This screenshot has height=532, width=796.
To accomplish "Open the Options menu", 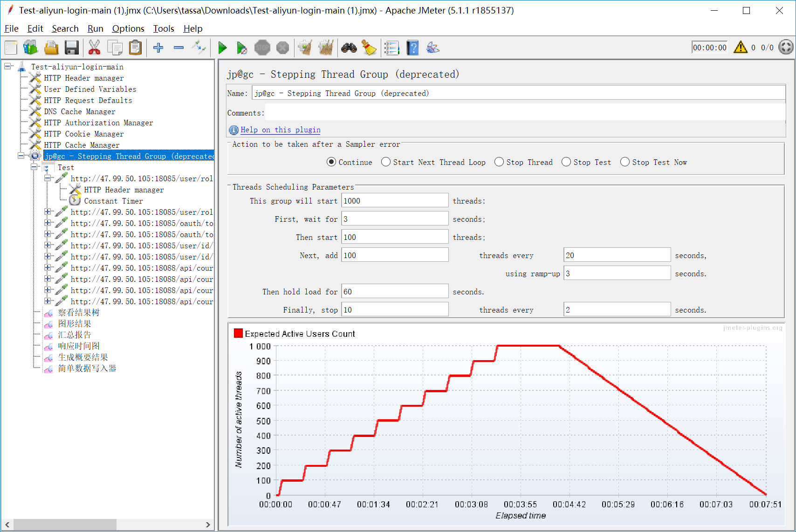I will click(x=128, y=28).
